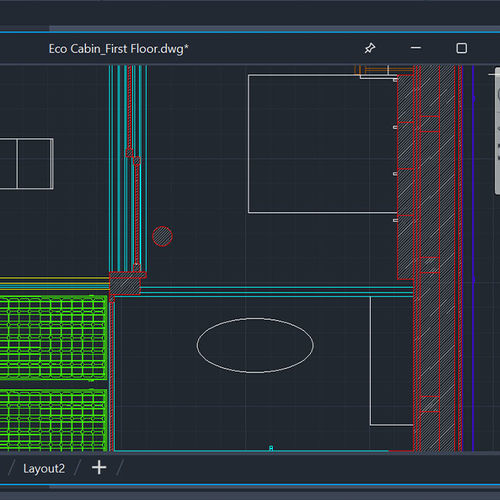Image resolution: width=500 pixels, height=500 pixels.
Task: Click the Eco Cabin_First Floor.dwg title
Action: pos(118,49)
